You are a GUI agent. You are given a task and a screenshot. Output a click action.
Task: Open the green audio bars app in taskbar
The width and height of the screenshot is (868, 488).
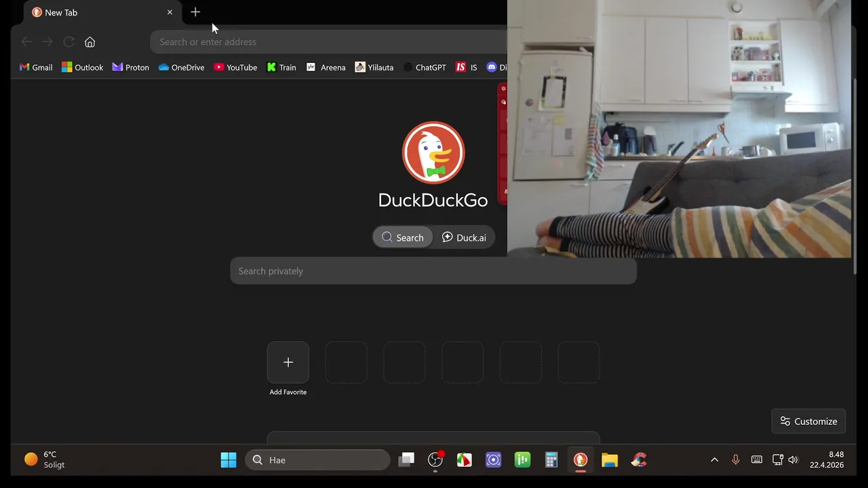point(522,460)
